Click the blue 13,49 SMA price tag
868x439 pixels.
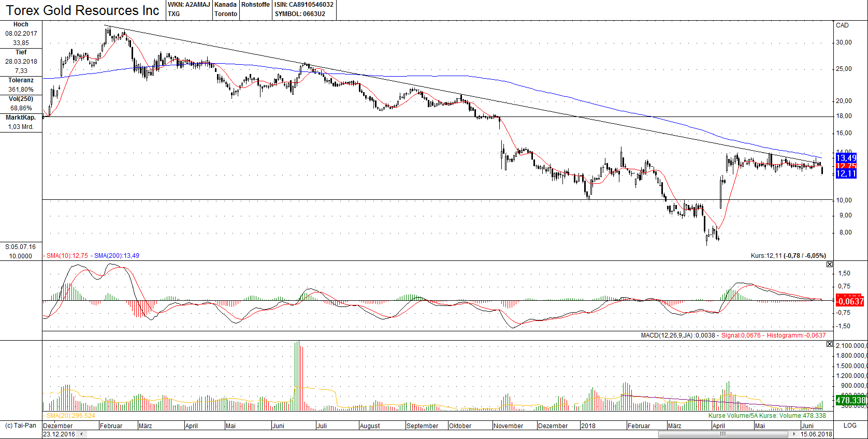846,158
